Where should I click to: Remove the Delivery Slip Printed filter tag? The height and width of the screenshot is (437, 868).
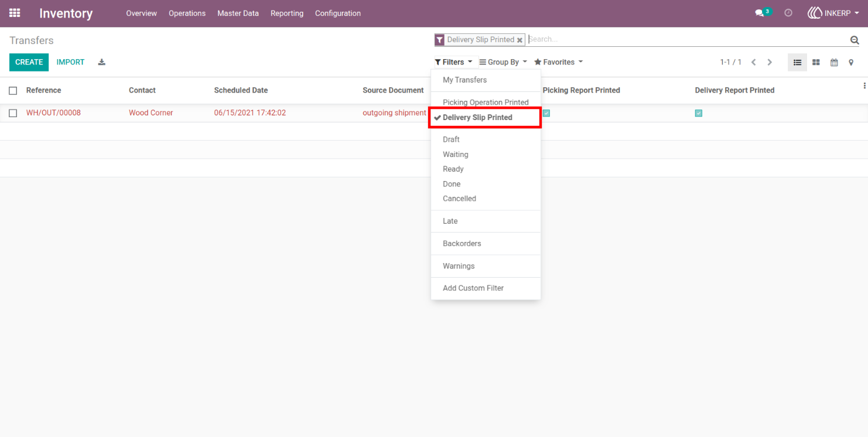click(x=520, y=40)
